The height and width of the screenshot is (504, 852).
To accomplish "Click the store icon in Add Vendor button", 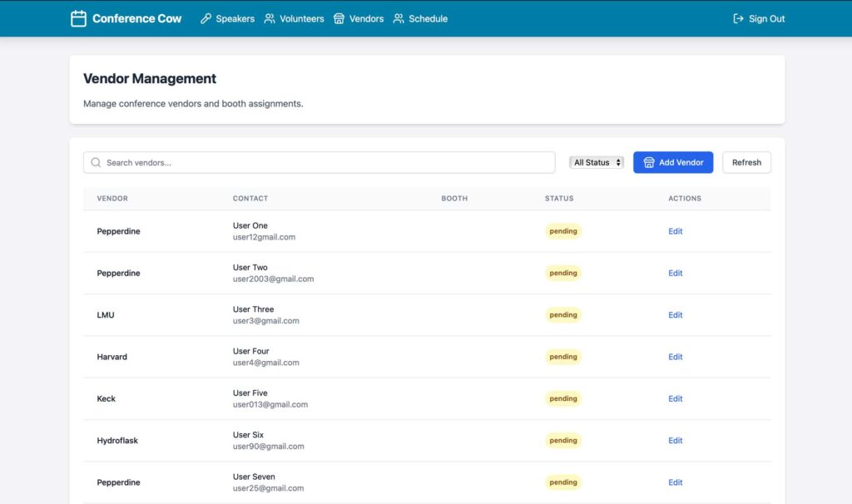I will [649, 163].
